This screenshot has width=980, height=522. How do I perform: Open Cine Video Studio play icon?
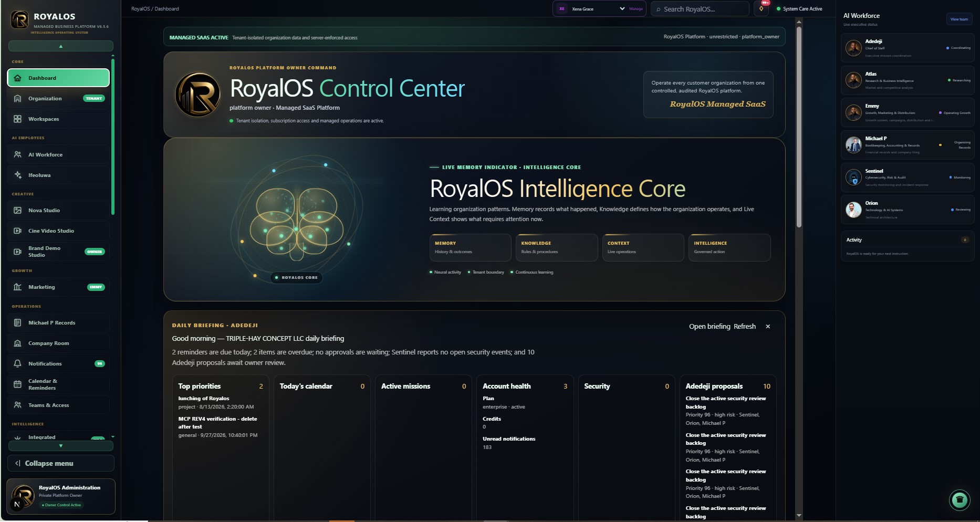[x=17, y=231]
